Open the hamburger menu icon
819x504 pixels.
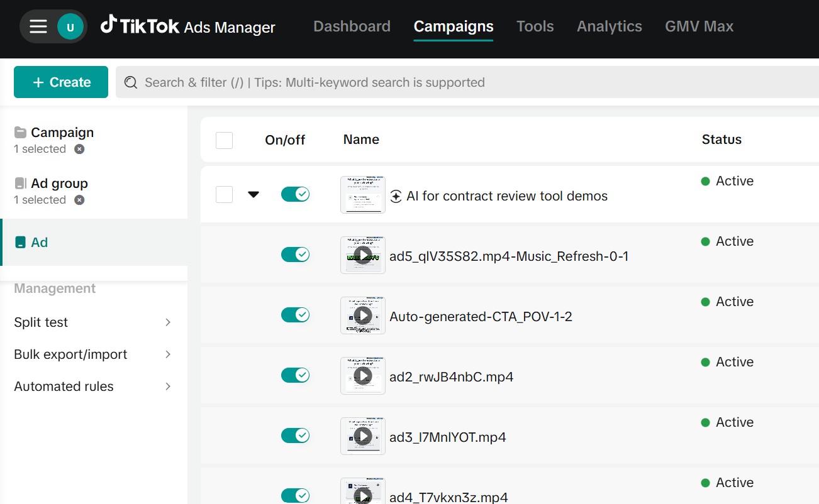click(38, 26)
